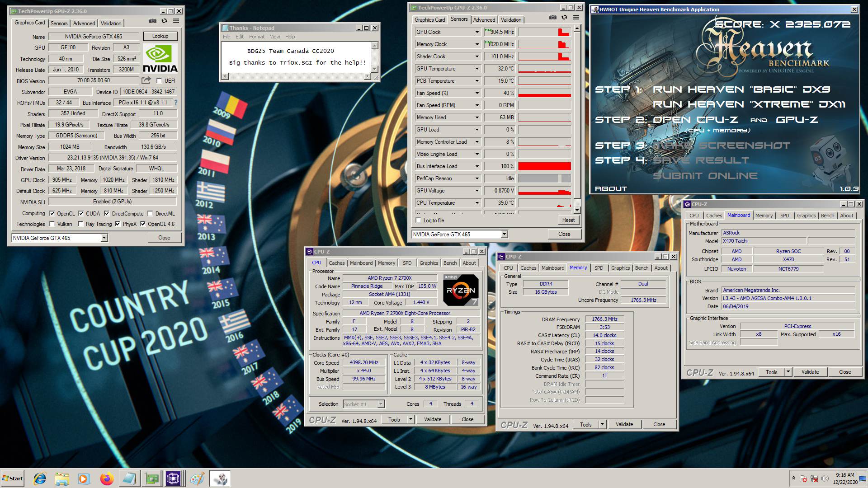868x488 pixels.
Task: Toggle the PhysX checkbox
Action: click(118, 224)
